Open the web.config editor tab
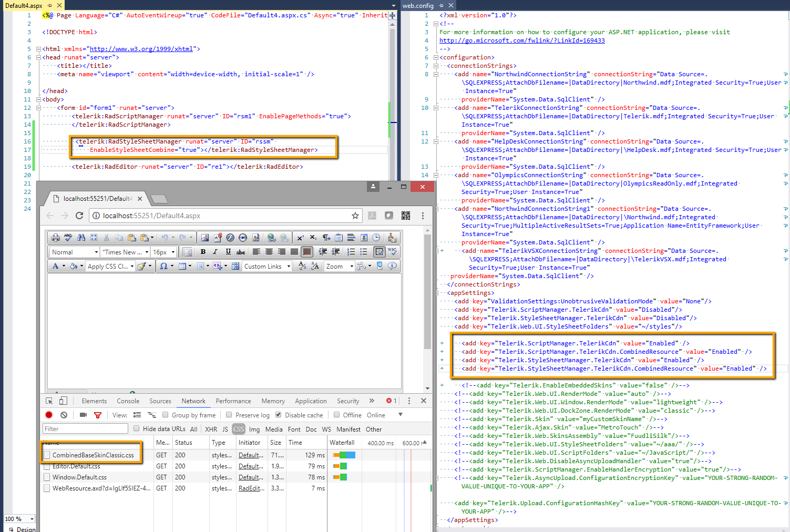This screenshot has height=532, width=790. click(418, 5)
